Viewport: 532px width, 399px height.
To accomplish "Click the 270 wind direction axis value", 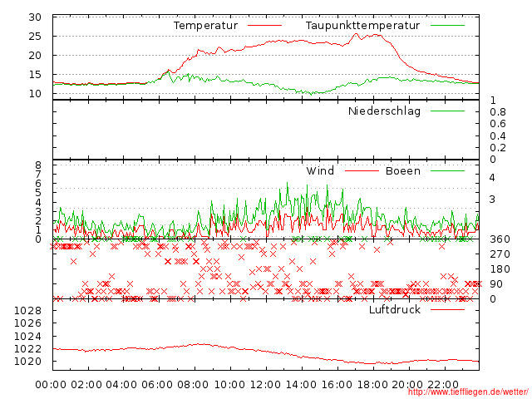I will click(500, 254).
